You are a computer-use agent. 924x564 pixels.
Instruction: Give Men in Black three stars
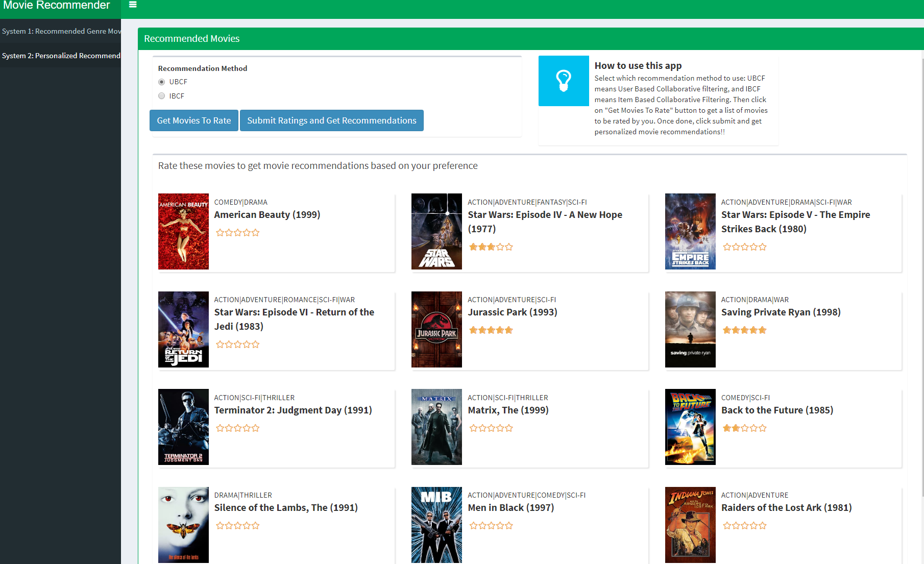pyautogui.click(x=491, y=525)
